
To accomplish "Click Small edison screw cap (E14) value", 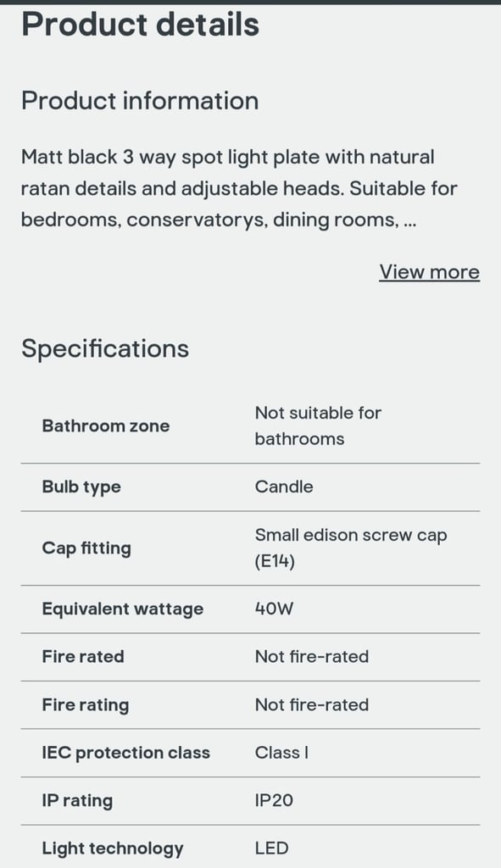I will (x=351, y=548).
